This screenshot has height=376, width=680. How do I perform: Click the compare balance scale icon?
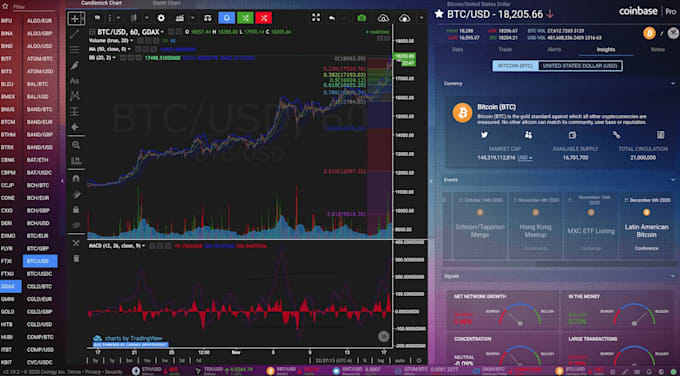point(208,18)
